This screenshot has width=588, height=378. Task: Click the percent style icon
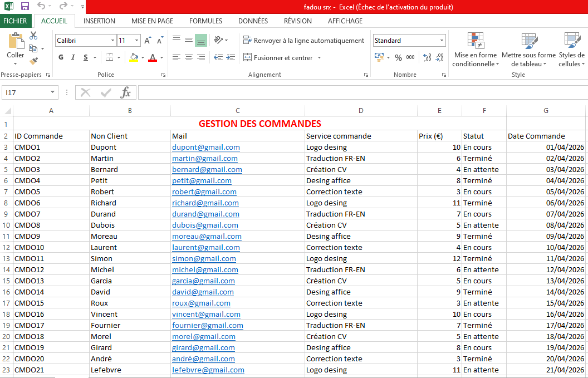pos(398,57)
